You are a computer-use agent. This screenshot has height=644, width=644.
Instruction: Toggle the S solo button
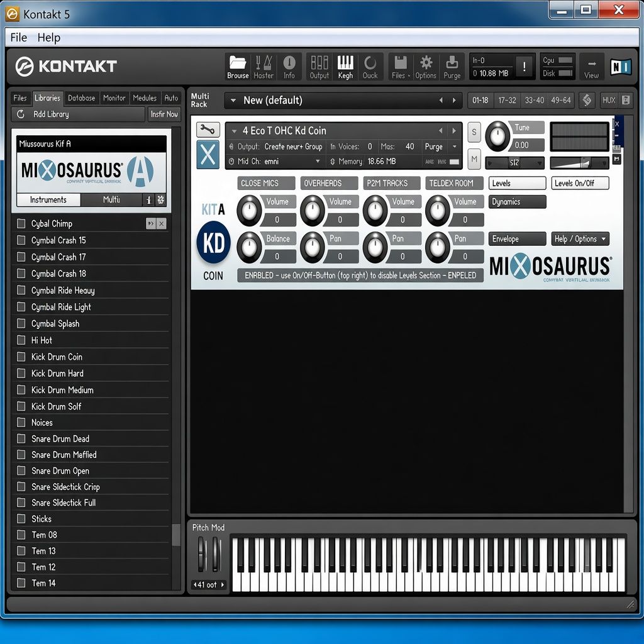[474, 132]
